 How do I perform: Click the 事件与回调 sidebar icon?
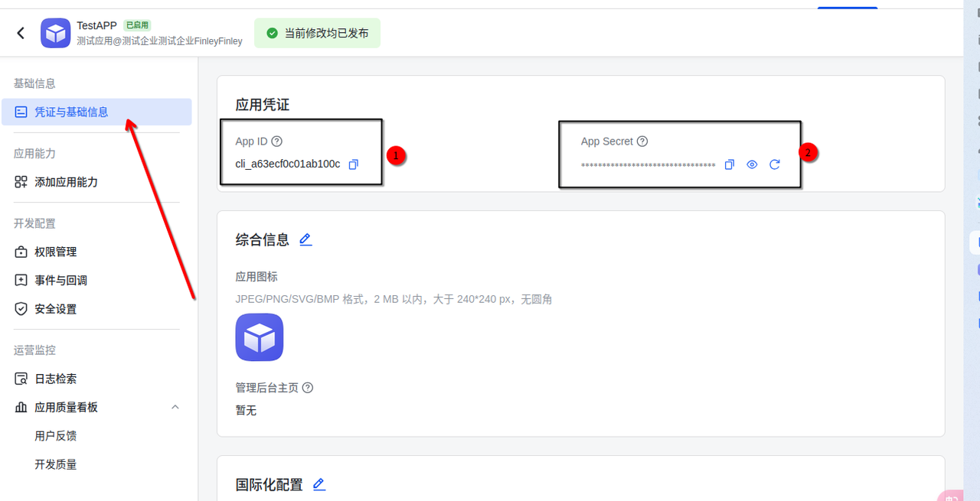click(21, 280)
